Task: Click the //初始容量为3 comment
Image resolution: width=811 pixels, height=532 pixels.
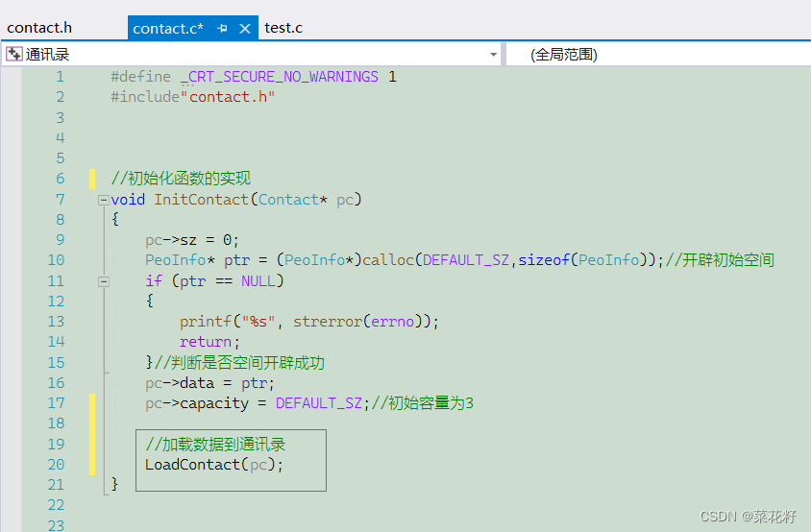Action: (x=423, y=402)
